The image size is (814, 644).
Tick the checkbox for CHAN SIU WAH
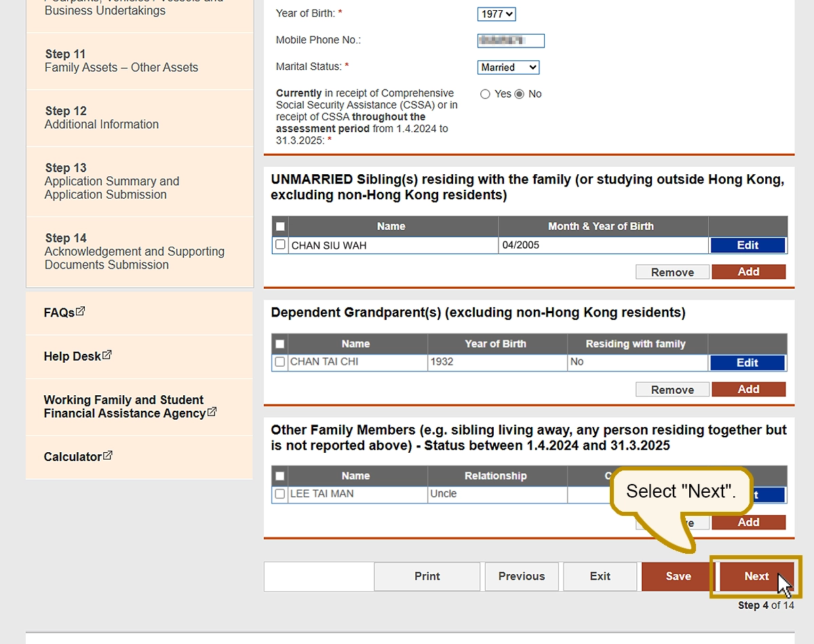pyautogui.click(x=280, y=245)
